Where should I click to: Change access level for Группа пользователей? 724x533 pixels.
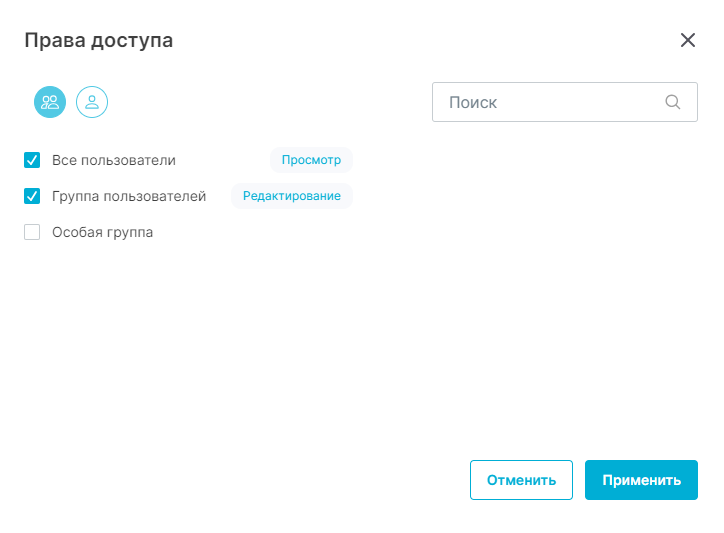(x=291, y=196)
